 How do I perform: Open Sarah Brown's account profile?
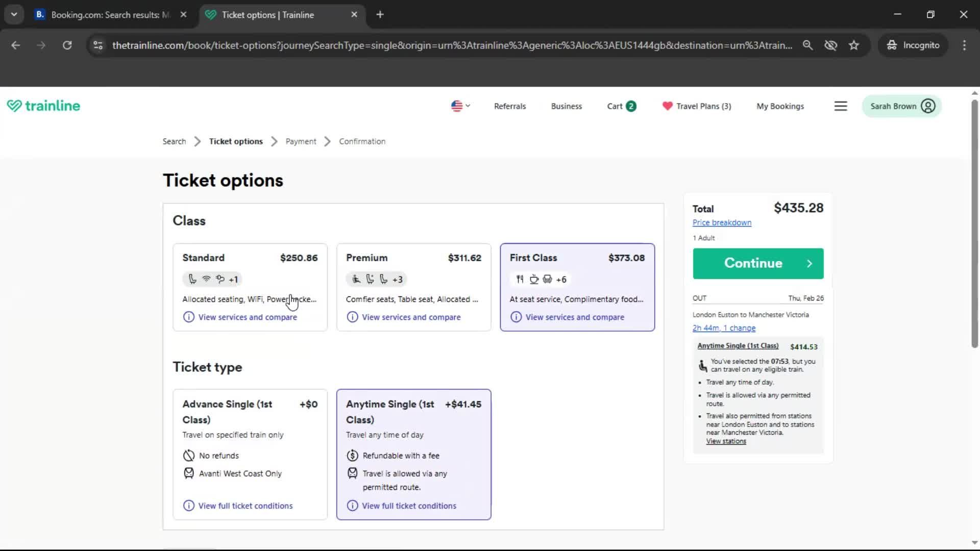point(901,106)
